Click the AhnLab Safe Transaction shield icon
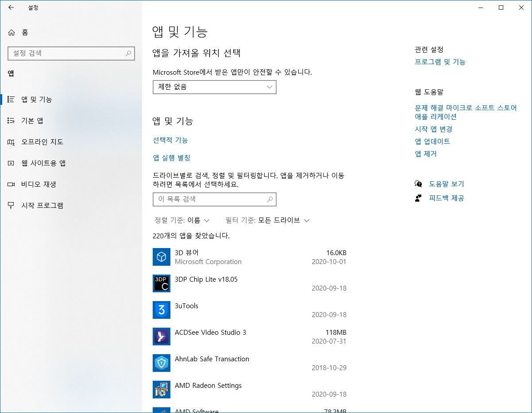The height and width of the screenshot is (413, 532). pyautogui.click(x=162, y=363)
